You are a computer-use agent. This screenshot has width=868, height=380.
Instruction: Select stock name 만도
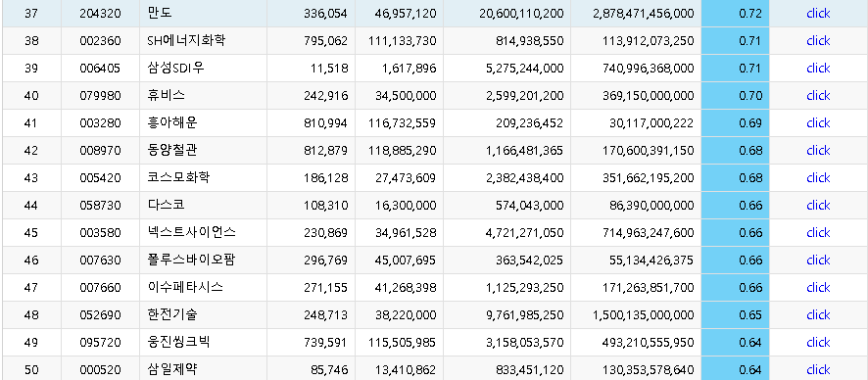tap(160, 14)
